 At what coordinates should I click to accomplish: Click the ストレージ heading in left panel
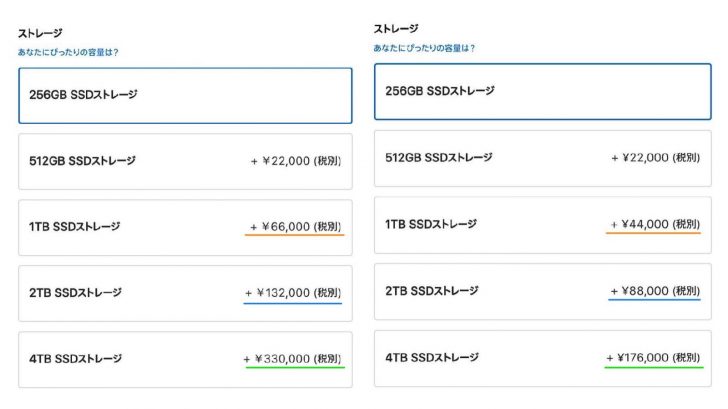coord(39,33)
